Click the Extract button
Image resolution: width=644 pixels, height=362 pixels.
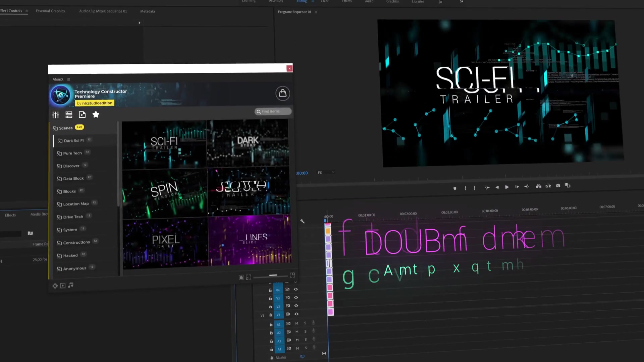[x=548, y=186]
